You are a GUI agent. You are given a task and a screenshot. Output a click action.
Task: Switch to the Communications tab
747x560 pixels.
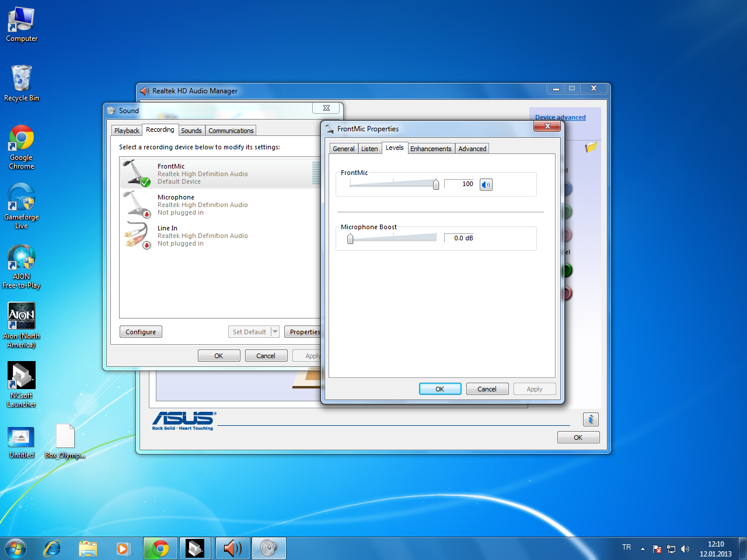coord(231,131)
